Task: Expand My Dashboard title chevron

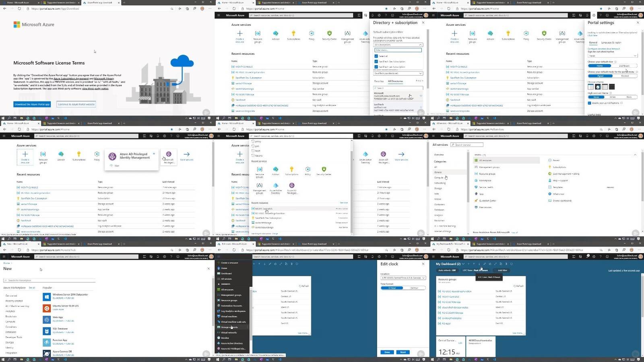Action: point(463,264)
